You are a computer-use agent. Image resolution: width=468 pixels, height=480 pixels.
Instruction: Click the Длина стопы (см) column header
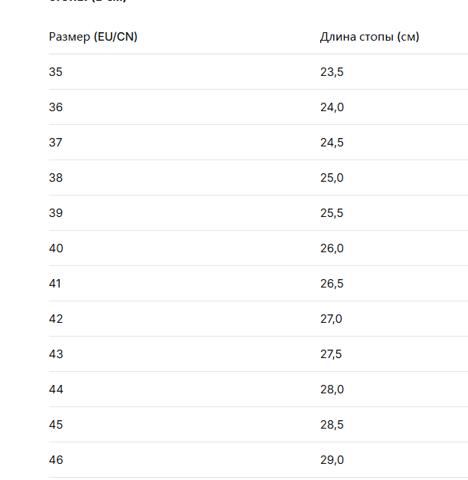[370, 37]
